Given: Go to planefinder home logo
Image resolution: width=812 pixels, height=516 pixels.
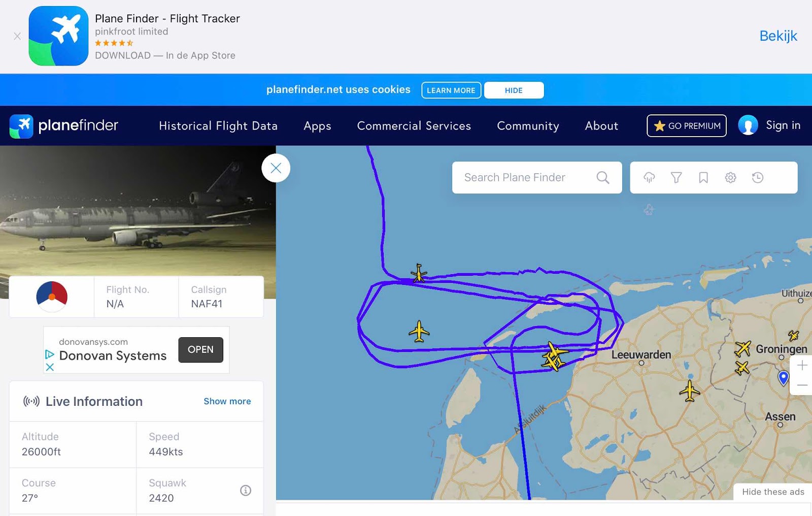Looking at the screenshot, I should point(64,126).
